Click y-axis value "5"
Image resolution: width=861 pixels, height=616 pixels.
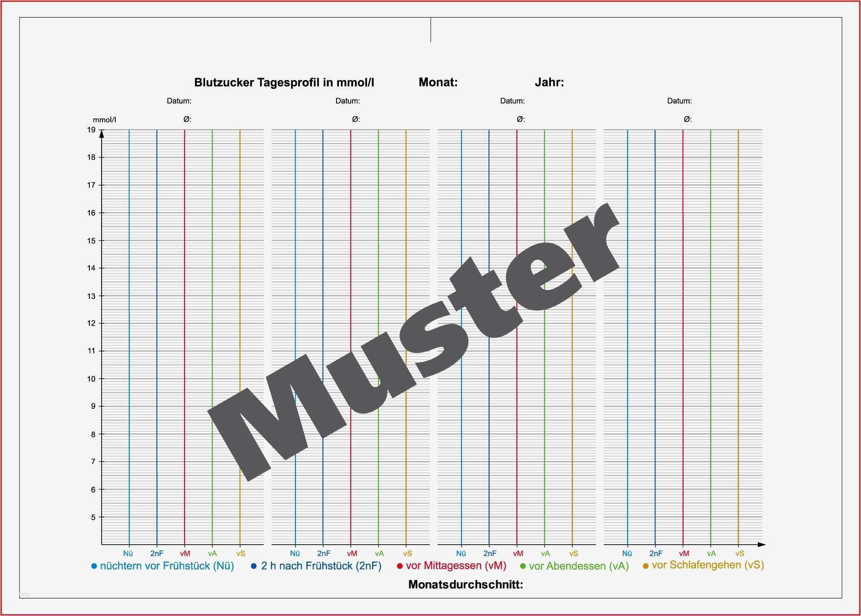93,517
